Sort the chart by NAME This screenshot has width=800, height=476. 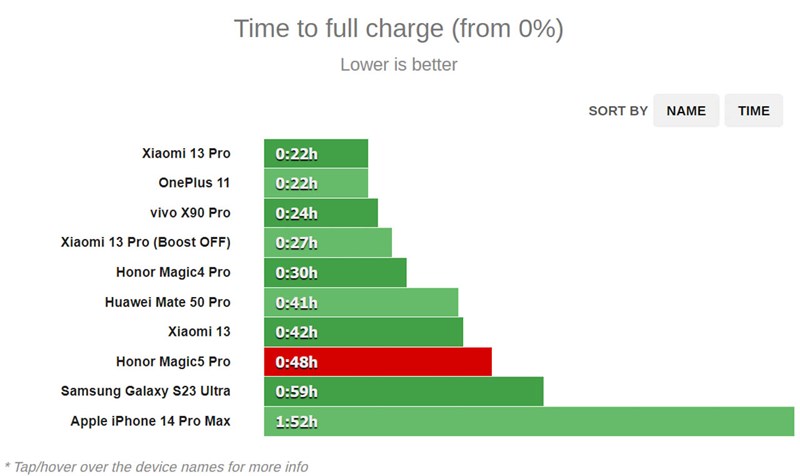tap(686, 111)
